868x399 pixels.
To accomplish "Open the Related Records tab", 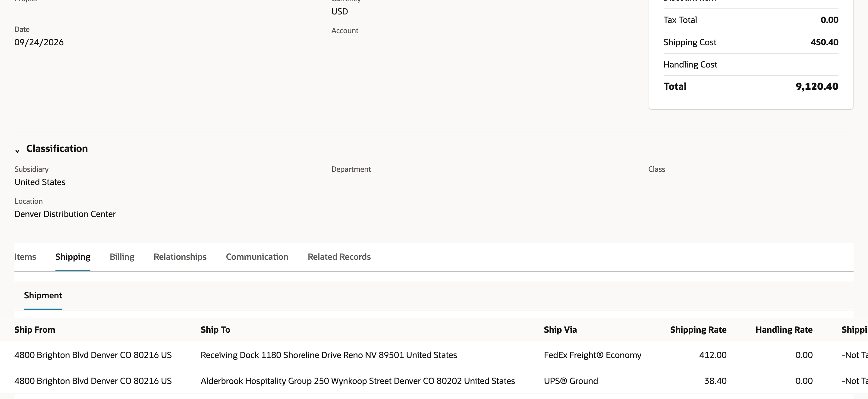I will click(x=339, y=257).
